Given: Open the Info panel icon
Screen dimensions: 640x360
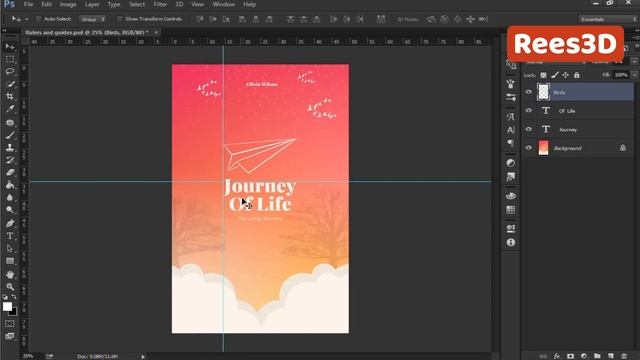Looking at the screenshot, I should tap(511, 242).
